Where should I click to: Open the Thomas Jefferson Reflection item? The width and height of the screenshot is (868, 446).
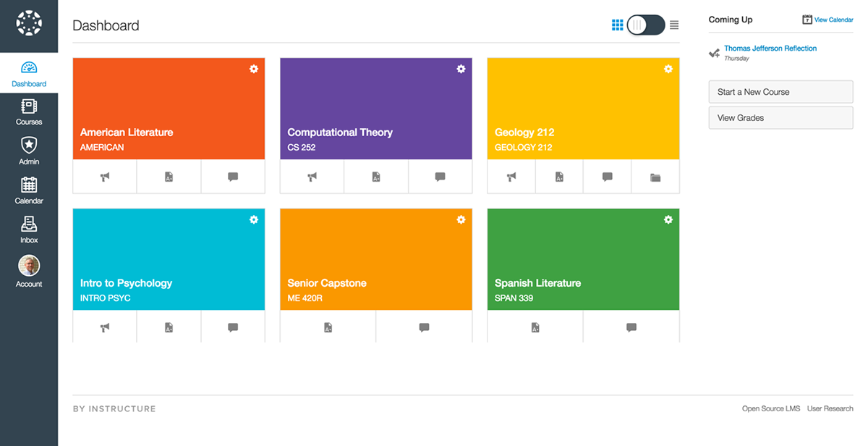tap(770, 48)
